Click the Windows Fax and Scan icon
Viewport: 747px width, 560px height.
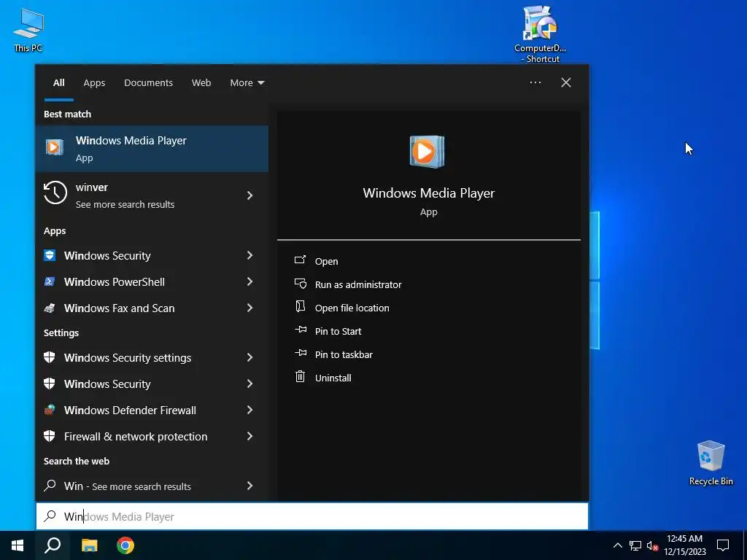(x=50, y=308)
